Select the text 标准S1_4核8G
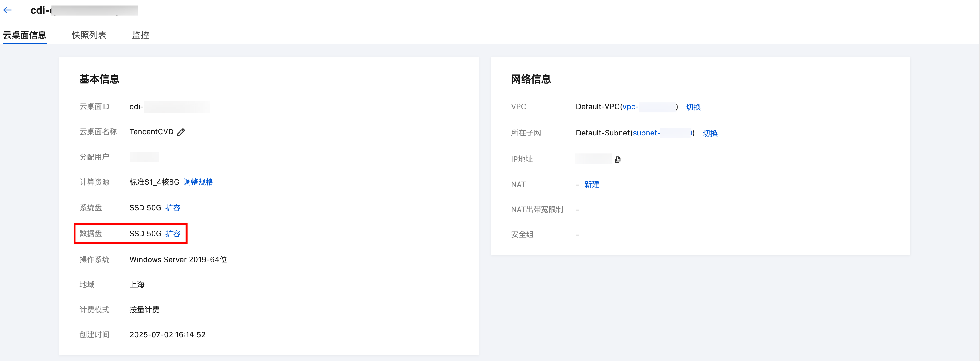Image resolution: width=980 pixels, height=361 pixels. point(154,182)
